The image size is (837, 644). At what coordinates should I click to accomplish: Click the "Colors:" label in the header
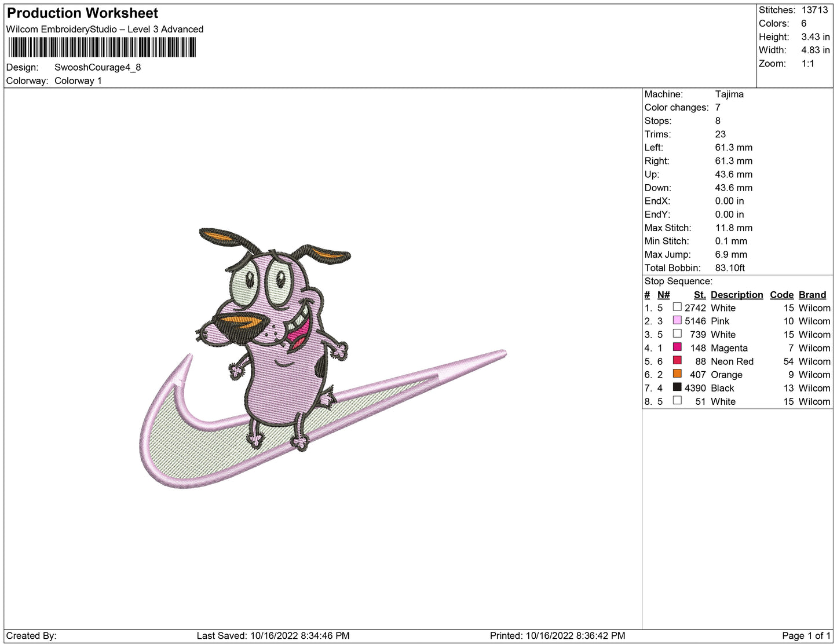point(774,23)
